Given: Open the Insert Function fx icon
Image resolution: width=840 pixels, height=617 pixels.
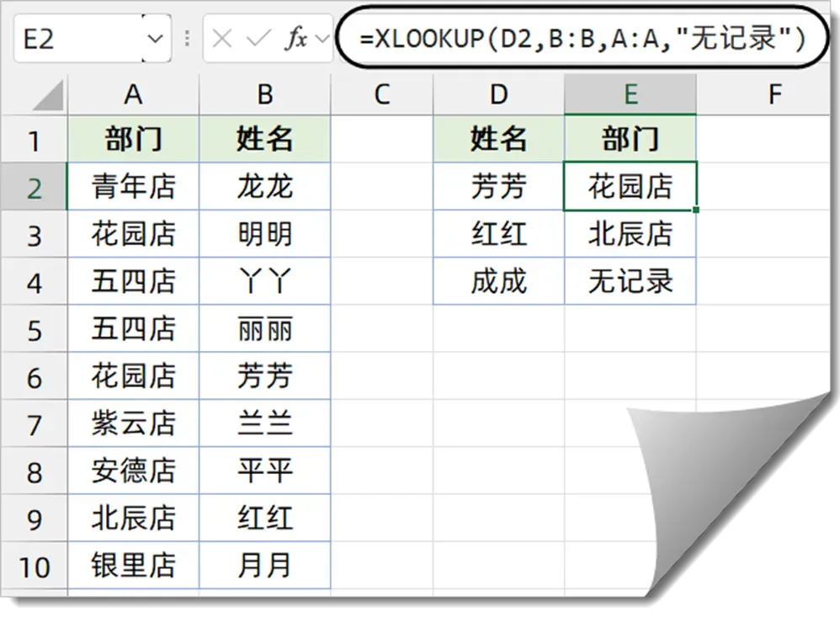Looking at the screenshot, I should click(296, 39).
